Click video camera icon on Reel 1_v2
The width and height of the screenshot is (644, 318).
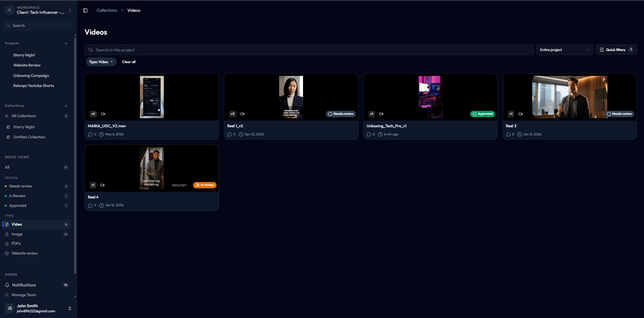(242, 114)
